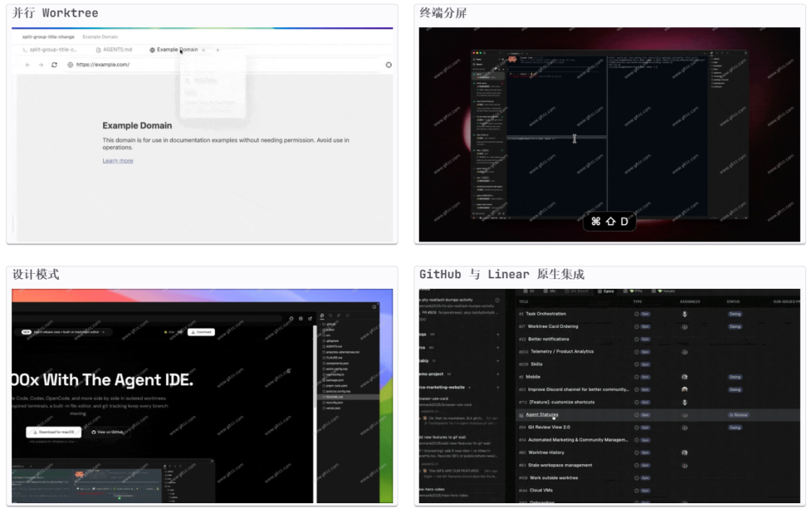Select README.md in file tree

pos(348,397)
